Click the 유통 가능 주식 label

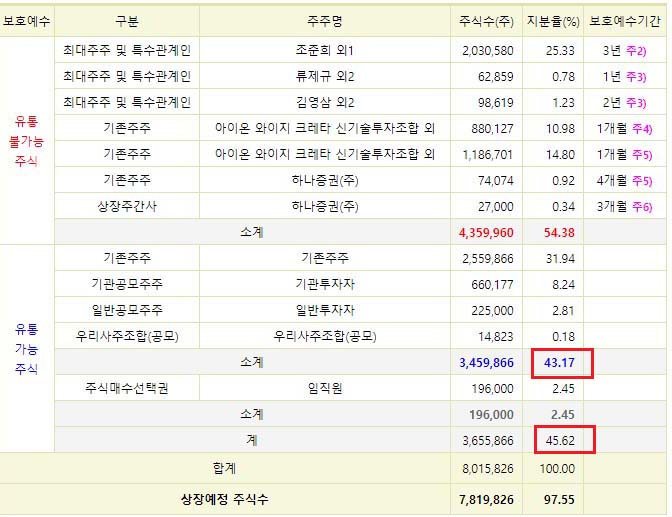[26, 349]
